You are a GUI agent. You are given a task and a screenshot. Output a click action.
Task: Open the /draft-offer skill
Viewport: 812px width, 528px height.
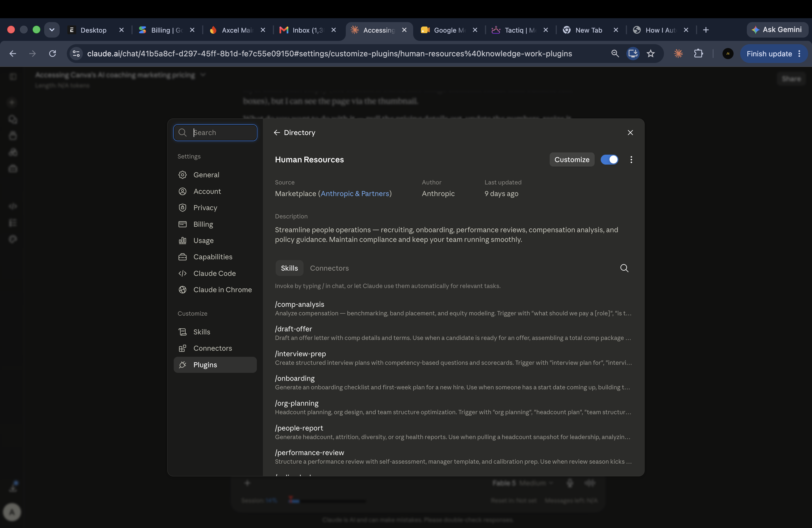[x=454, y=333]
